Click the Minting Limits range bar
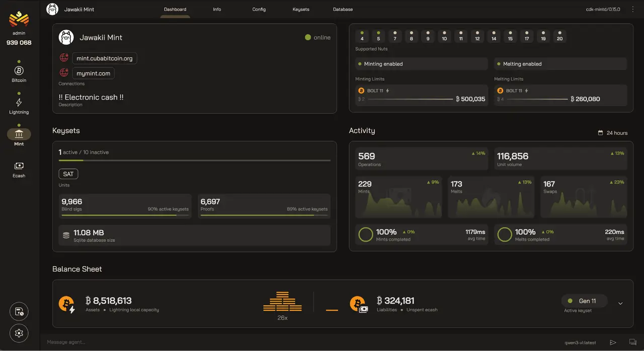Screen dimensions: 644x351 coord(410,99)
